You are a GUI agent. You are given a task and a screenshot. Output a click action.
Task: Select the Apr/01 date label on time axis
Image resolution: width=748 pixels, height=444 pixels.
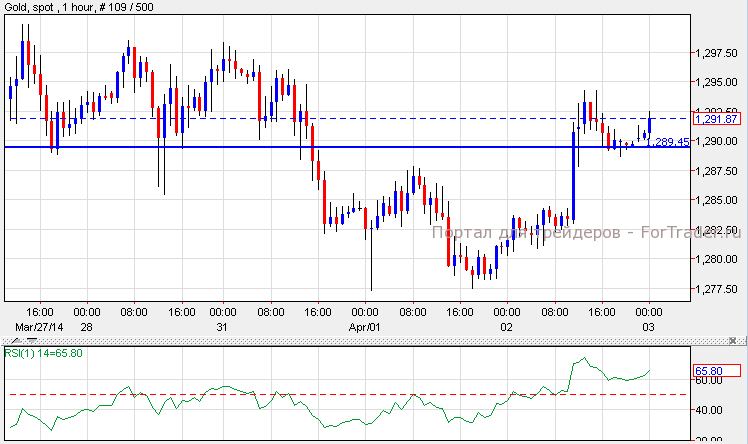click(365, 327)
